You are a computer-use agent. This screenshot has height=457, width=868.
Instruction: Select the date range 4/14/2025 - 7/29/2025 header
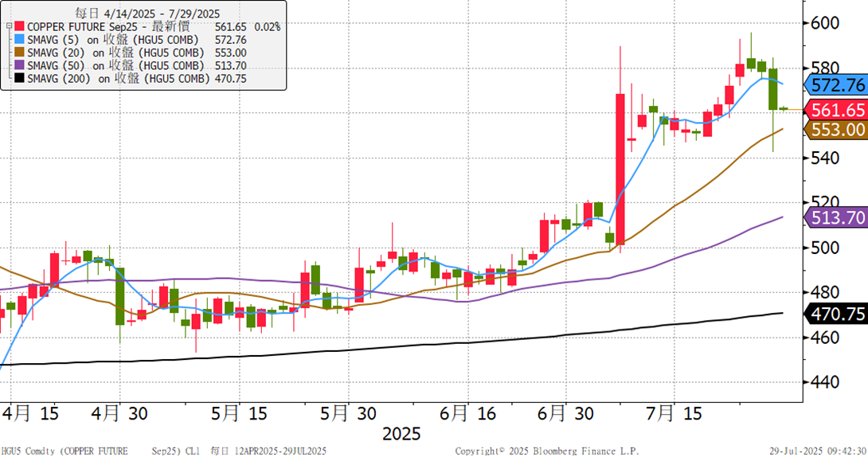pos(147,14)
